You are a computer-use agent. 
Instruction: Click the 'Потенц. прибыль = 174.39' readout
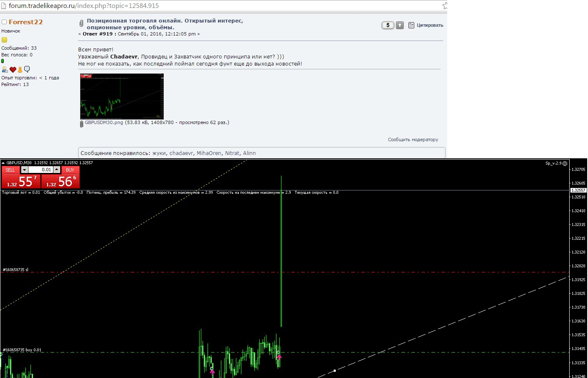111,193
